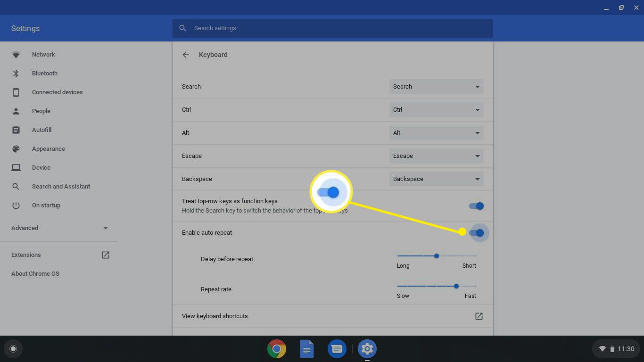Go to Appearance settings section
The height and width of the screenshot is (362, 644).
pos(48,149)
